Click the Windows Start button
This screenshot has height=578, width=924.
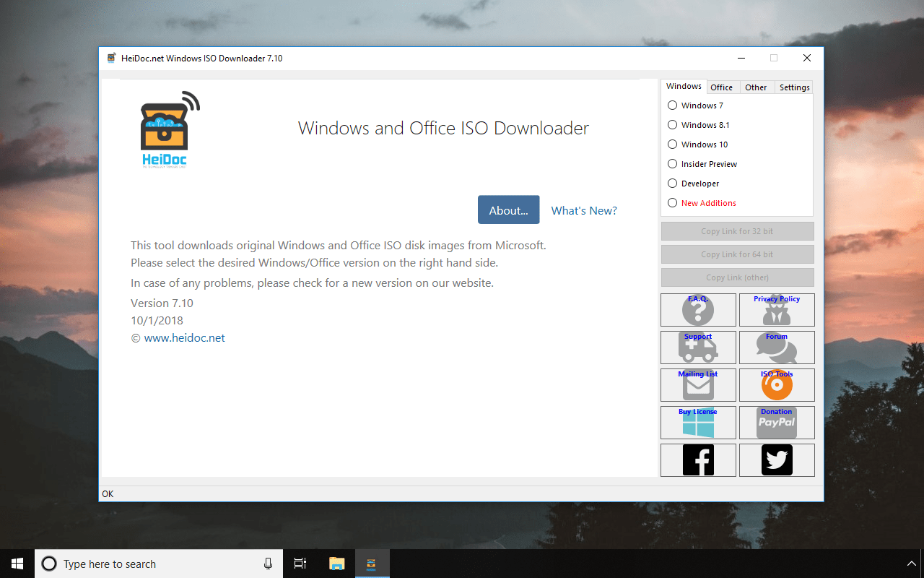pos(17,564)
